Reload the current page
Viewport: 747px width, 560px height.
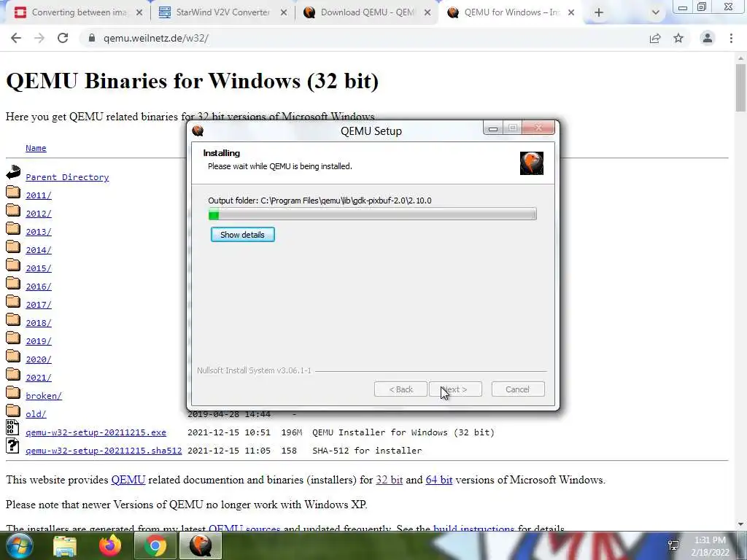tap(63, 38)
